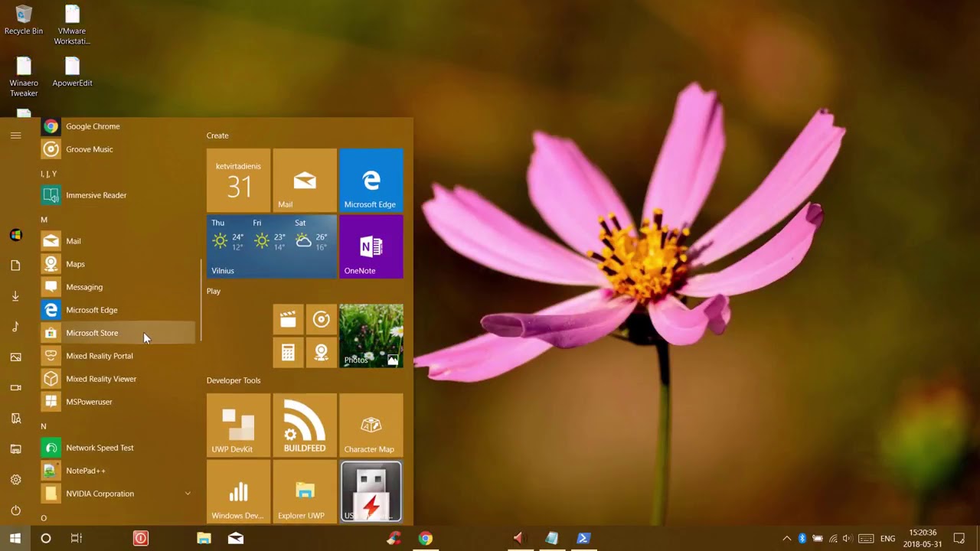This screenshot has height=551, width=980.
Task: Open File Explorer from the taskbar
Action: click(204, 539)
